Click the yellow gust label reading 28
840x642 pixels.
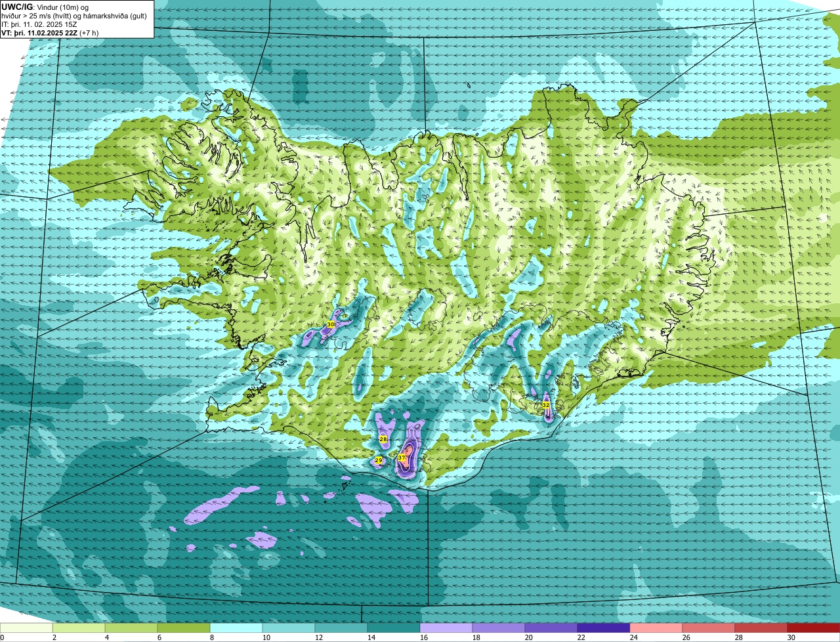[x=383, y=439]
